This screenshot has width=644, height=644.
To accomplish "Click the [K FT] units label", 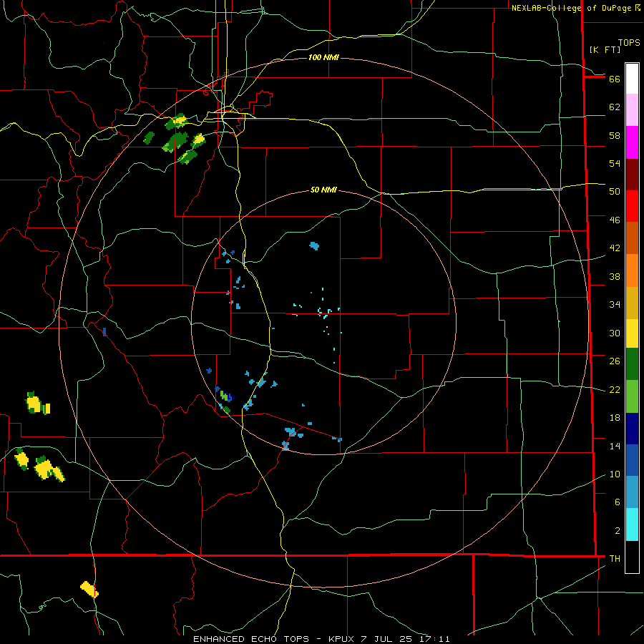I will pyautogui.click(x=605, y=49).
